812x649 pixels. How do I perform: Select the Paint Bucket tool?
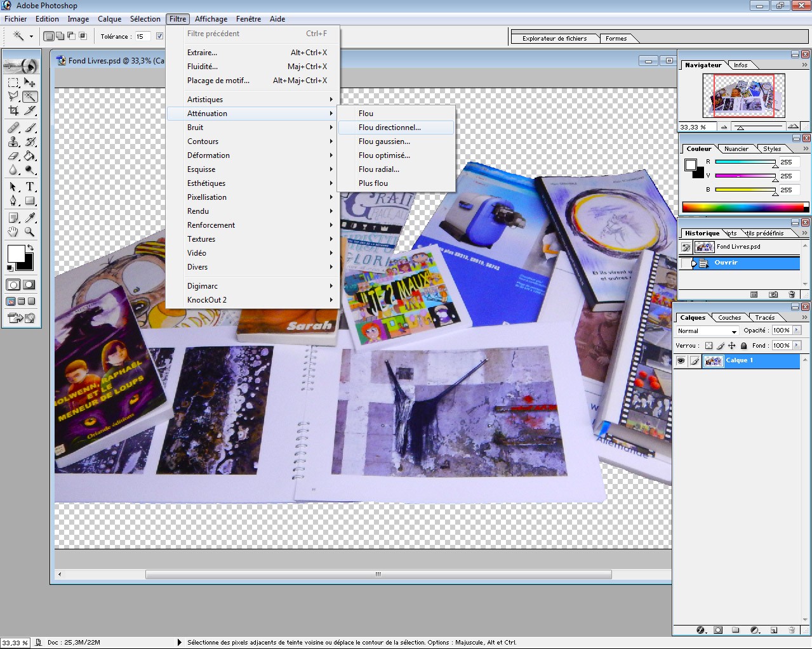tap(30, 156)
